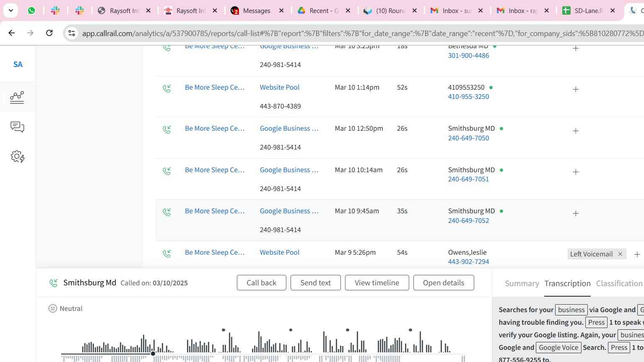644x362 pixels.
Task: Click the call icon beside Smithsburg Md header
Action: 54,283
